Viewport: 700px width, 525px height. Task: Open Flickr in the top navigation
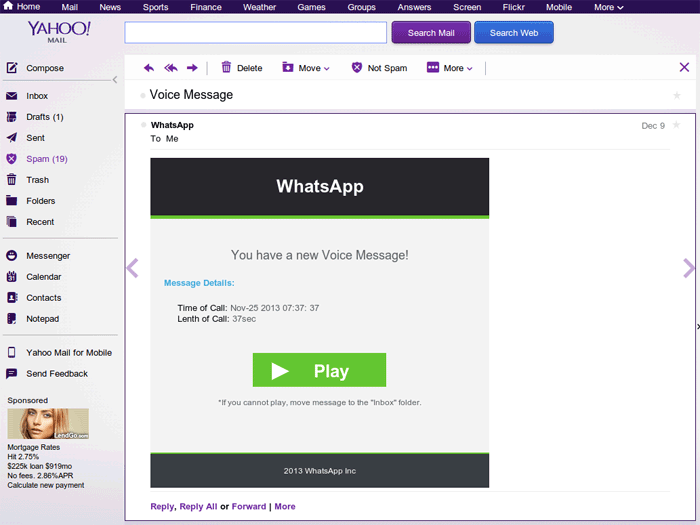pyautogui.click(x=513, y=7)
